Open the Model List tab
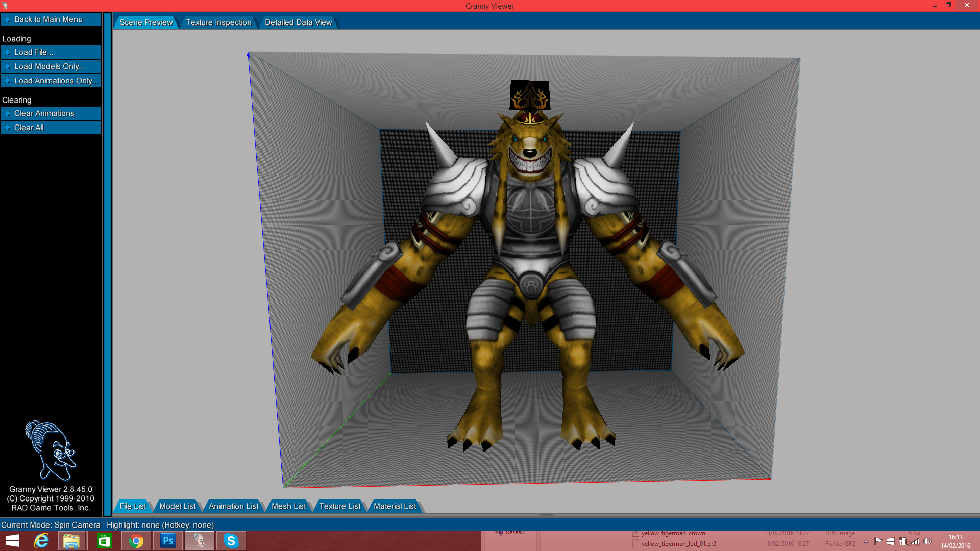980x551 pixels. (177, 506)
